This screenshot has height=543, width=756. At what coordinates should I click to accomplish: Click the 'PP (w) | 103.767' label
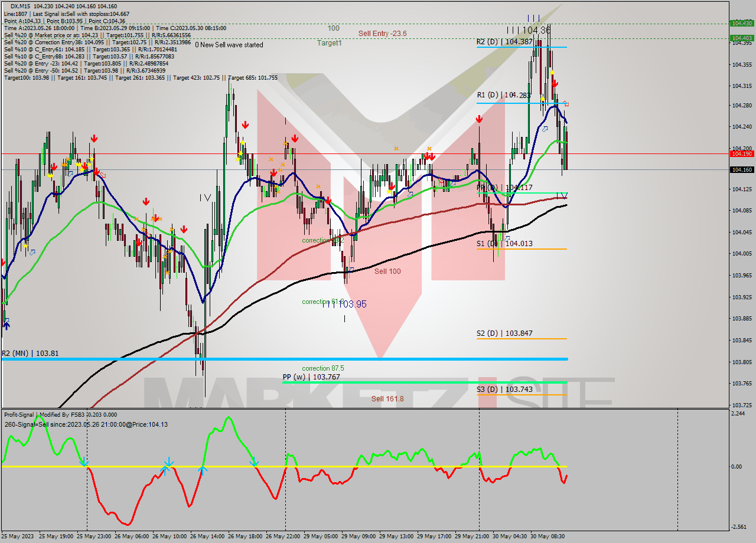pos(311,377)
